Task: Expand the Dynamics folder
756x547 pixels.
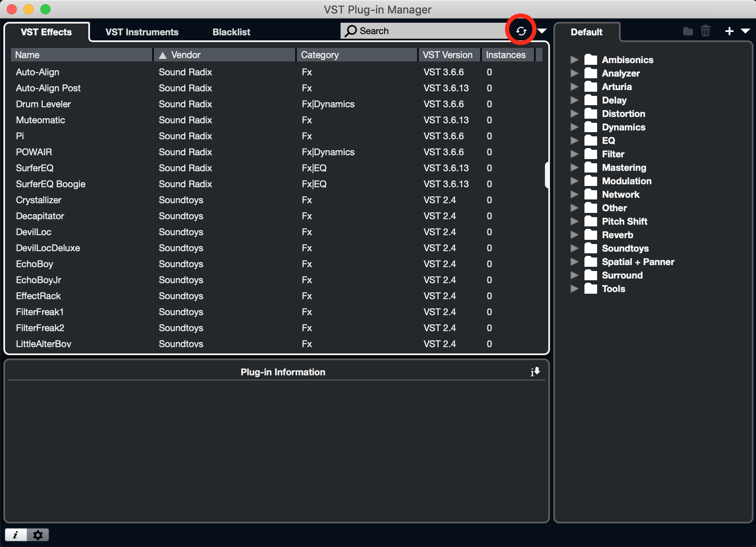Action: [574, 127]
